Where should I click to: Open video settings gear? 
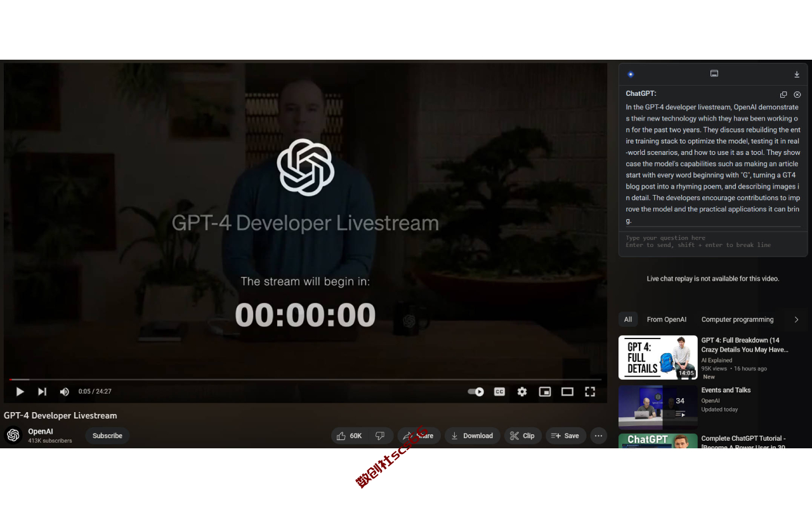point(522,392)
